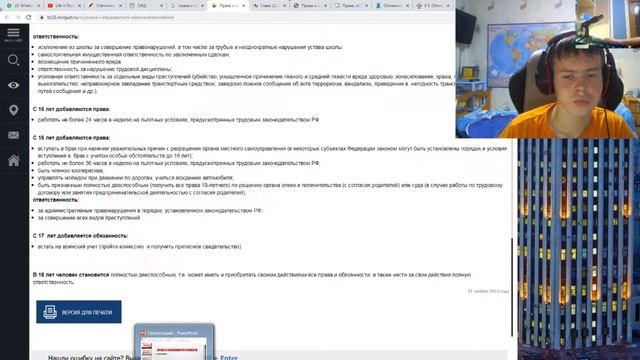This screenshot has width=640, height=360.
Task: Click line 'быть членом кооператива'
Action: click(x=71, y=171)
